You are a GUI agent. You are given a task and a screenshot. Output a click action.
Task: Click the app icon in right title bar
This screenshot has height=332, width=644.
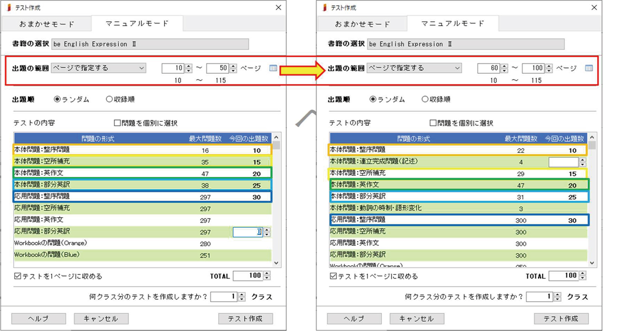(325, 8)
